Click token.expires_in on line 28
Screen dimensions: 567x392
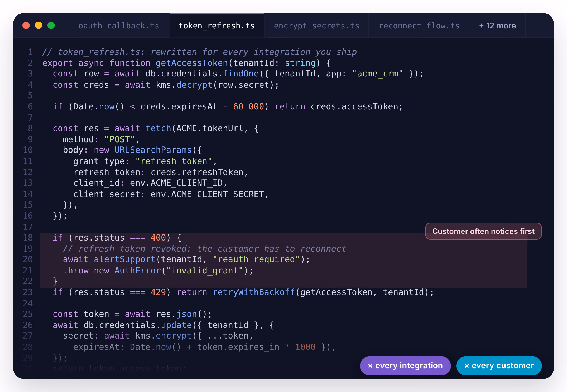pos(238,347)
